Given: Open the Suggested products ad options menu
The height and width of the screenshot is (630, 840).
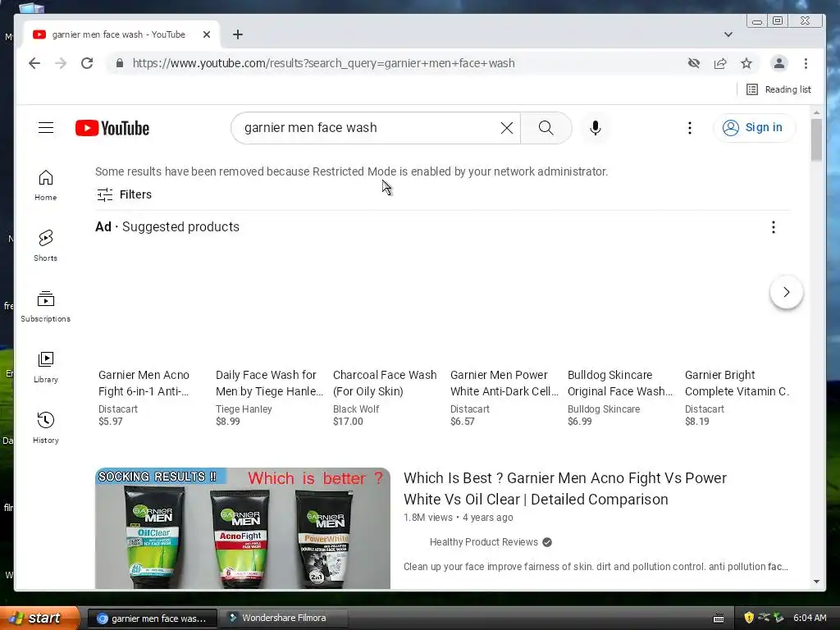Looking at the screenshot, I should click(x=773, y=227).
